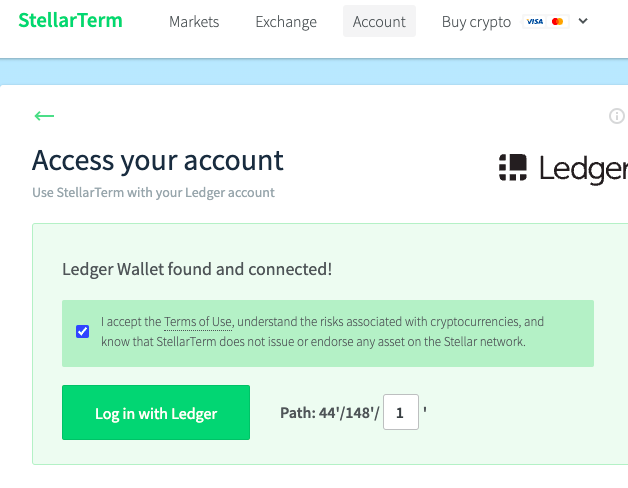Click the Mastercard icon
This screenshot has height=488, width=628.
[558, 22]
